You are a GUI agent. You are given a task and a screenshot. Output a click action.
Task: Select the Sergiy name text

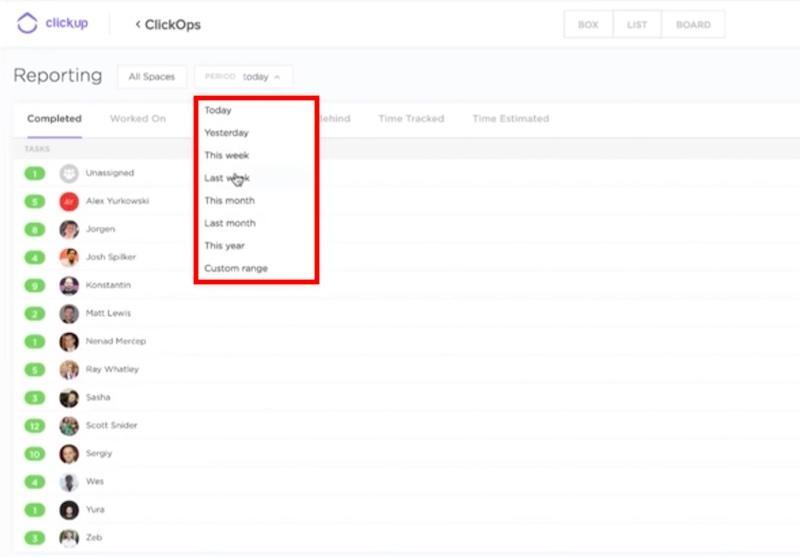(x=98, y=453)
